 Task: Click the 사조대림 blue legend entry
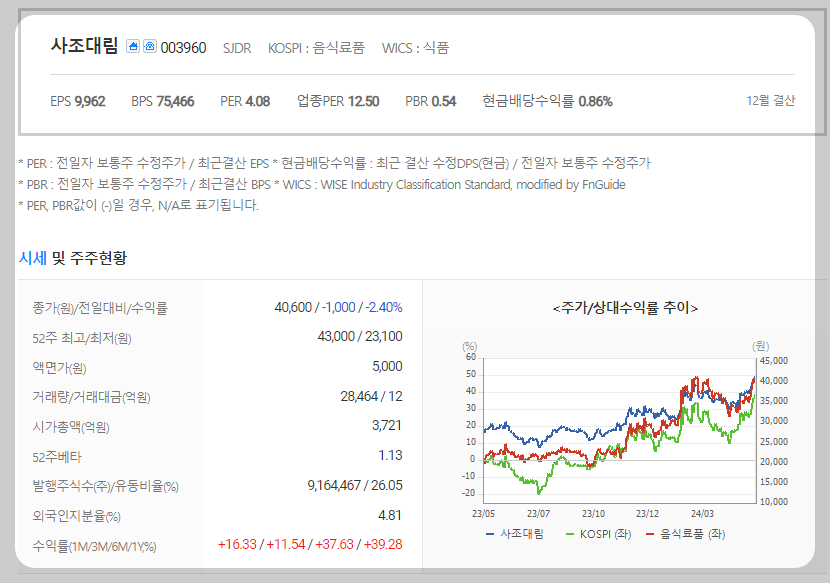click(x=515, y=534)
